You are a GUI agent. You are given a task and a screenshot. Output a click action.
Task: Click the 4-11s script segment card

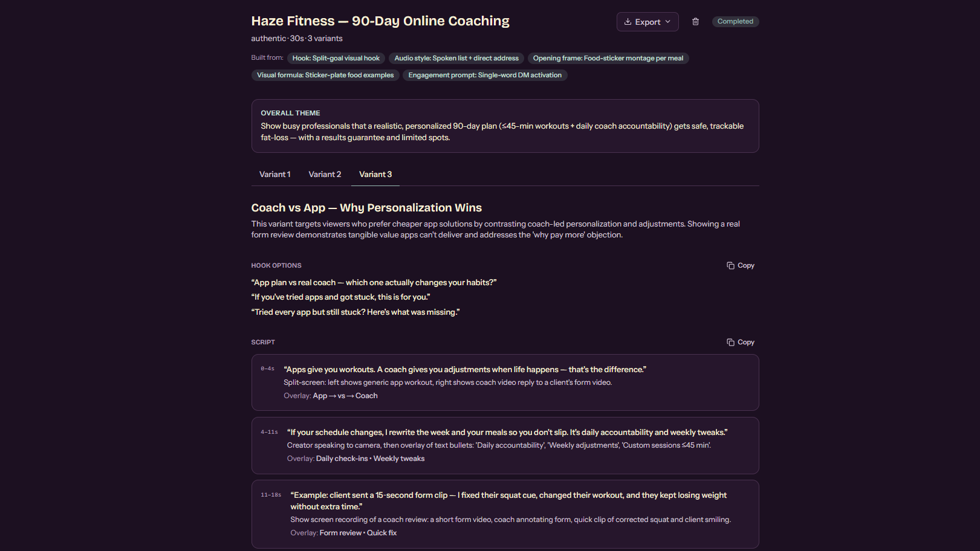point(505,445)
